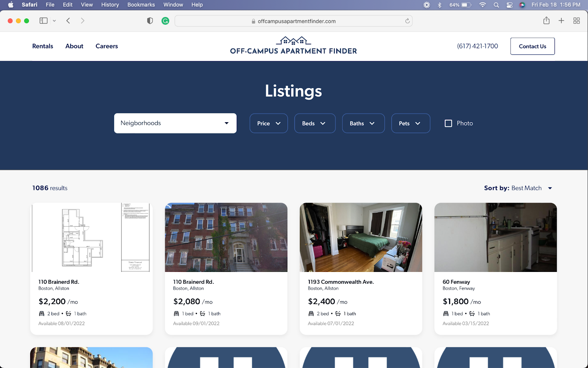
Task: Open the Bookmarks menu
Action: 141,5
